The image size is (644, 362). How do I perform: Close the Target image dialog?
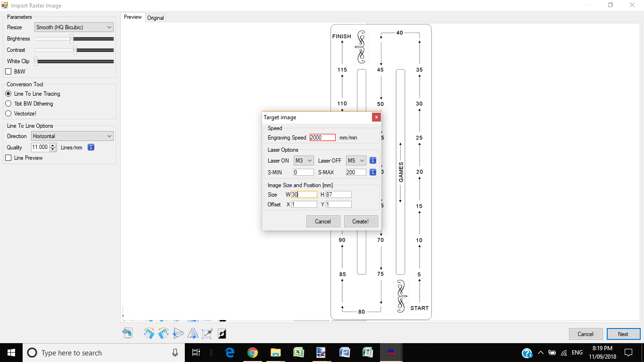376,117
